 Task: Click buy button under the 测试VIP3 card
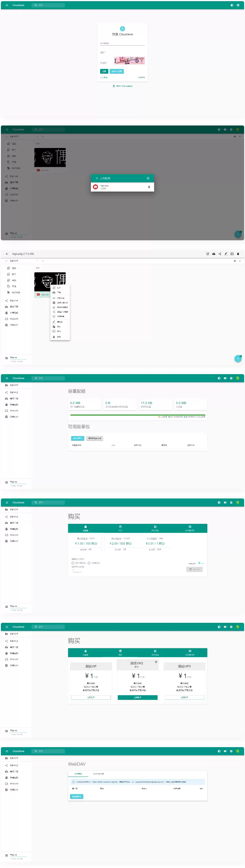tap(184, 698)
